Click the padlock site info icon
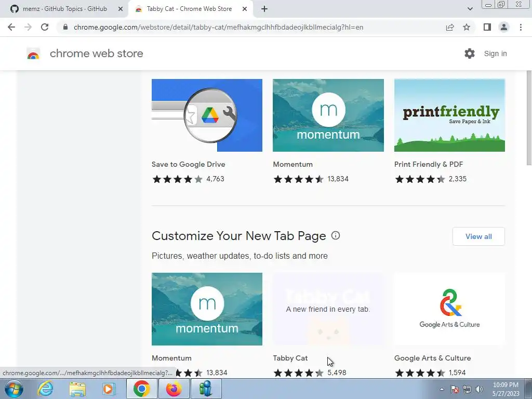 pos(65,27)
